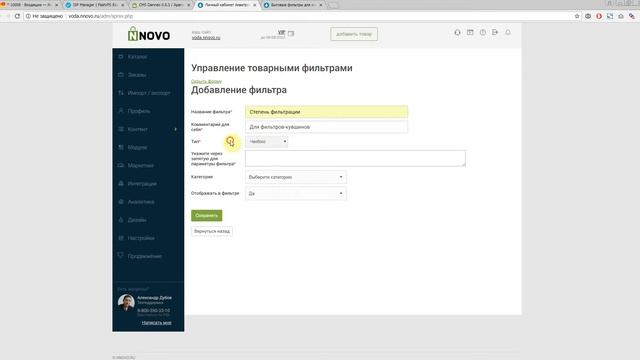Click the browser reload button
Viewport: 640px width, 360px height.
17,16
